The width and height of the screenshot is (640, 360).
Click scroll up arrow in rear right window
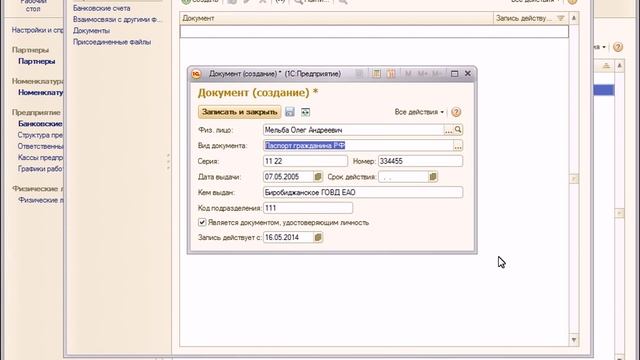pos(620,66)
